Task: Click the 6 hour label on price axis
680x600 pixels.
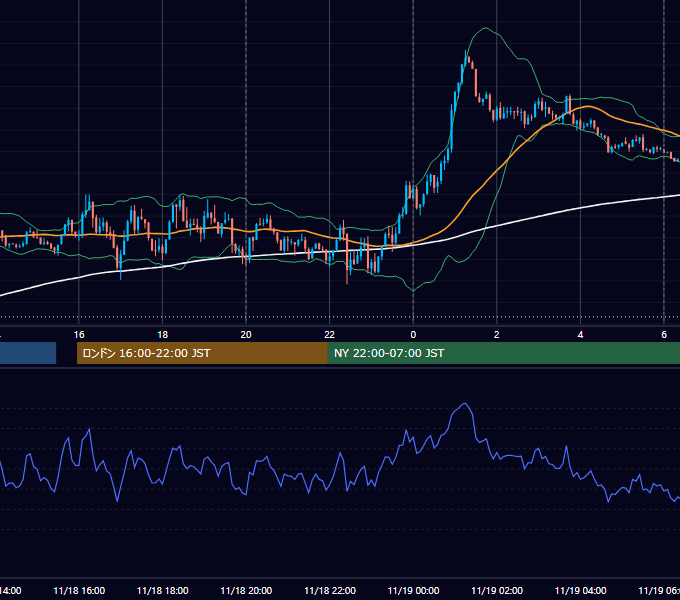Action: click(x=664, y=335)
